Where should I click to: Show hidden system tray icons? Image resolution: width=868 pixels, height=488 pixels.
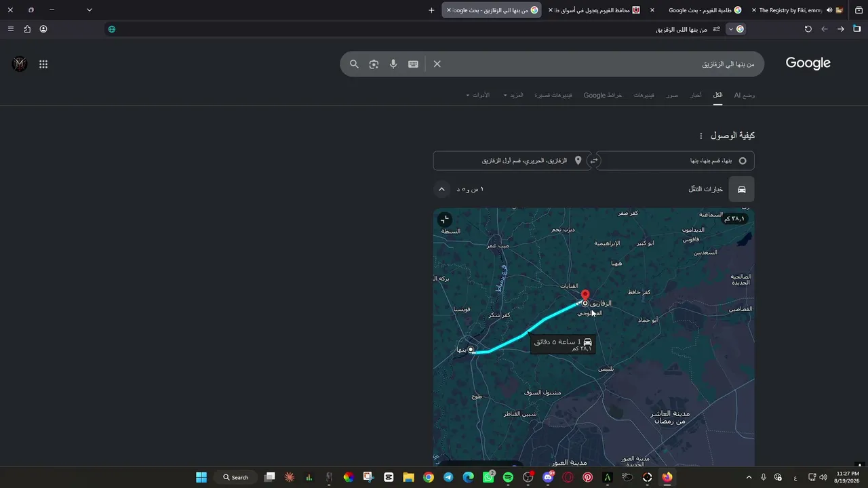749,477
